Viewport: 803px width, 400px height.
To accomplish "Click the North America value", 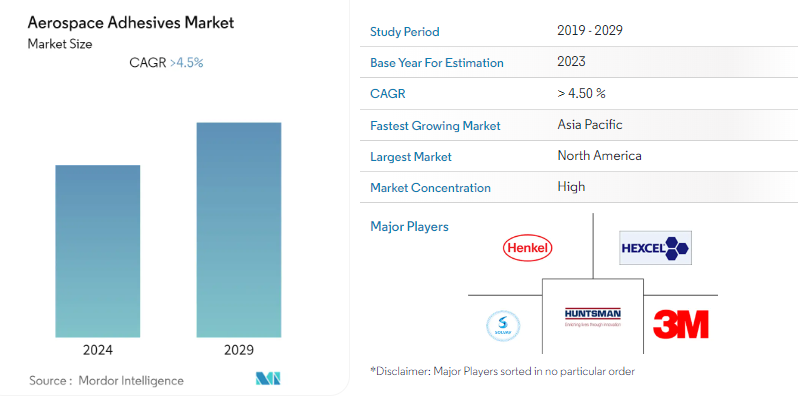I will 599,156.
